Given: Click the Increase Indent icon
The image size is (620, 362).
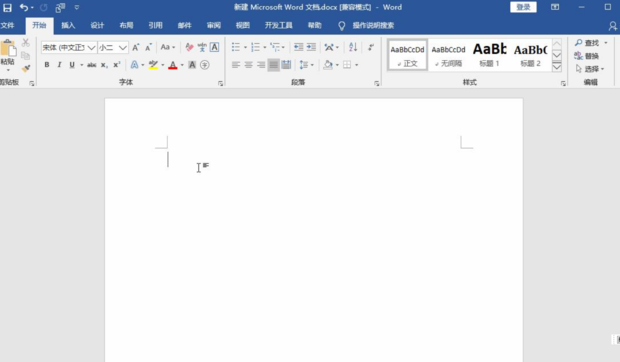Looking at the screenshot, I should pyautogui.click(x=311, y=47).
